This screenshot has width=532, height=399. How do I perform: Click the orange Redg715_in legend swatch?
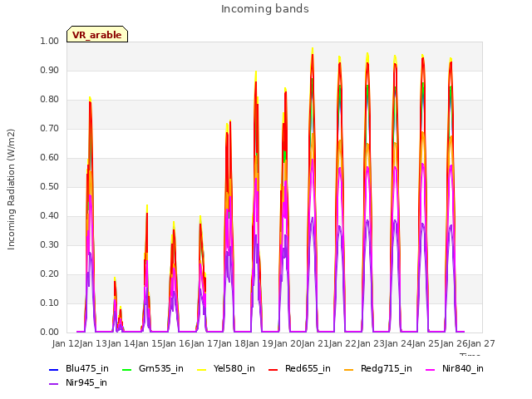point(349,369)
